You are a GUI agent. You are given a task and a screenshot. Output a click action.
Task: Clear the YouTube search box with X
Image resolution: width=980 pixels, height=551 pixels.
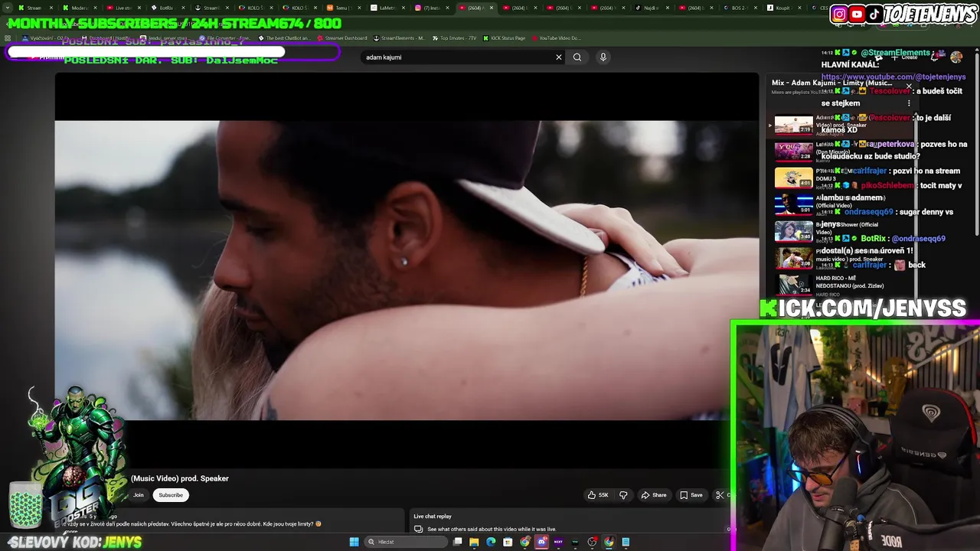pyautogui.click(x=559, y=57)
